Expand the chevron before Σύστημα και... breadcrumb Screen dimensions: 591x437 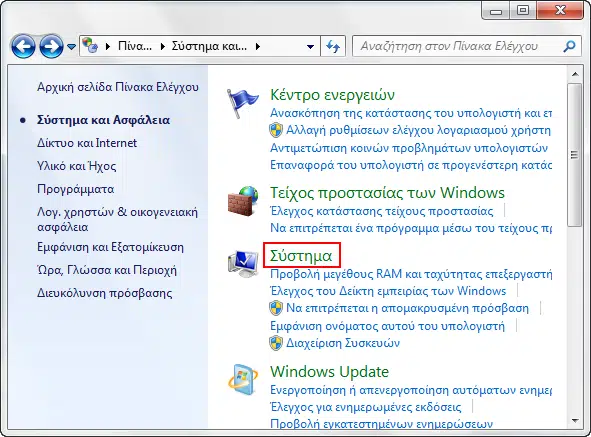(x=163, y=46)
